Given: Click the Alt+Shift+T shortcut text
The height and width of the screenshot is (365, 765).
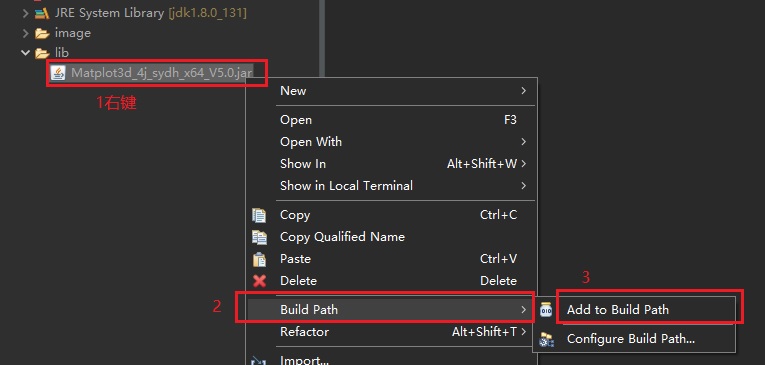Looking at the screenshot, I should (484, 332).
